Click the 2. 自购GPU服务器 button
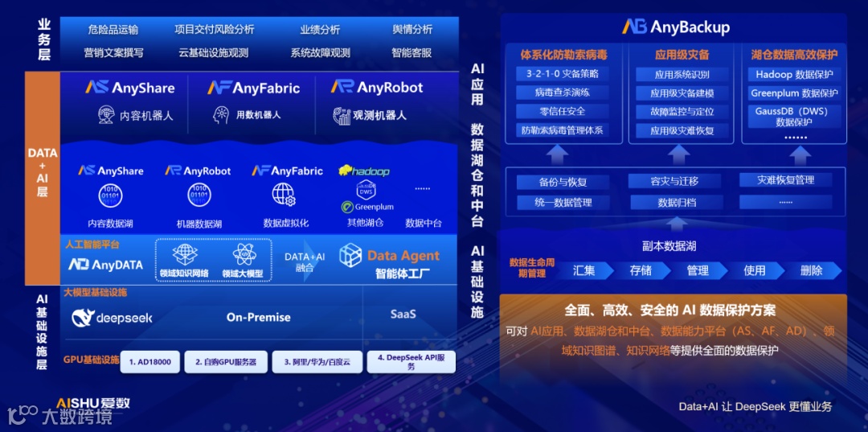Screen dimensions: 868x432 tap(226, 362)
